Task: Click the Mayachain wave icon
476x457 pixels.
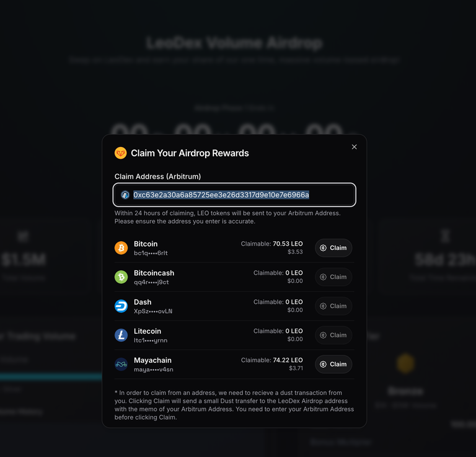Action: pyautogui.click(x=121, y=365)
